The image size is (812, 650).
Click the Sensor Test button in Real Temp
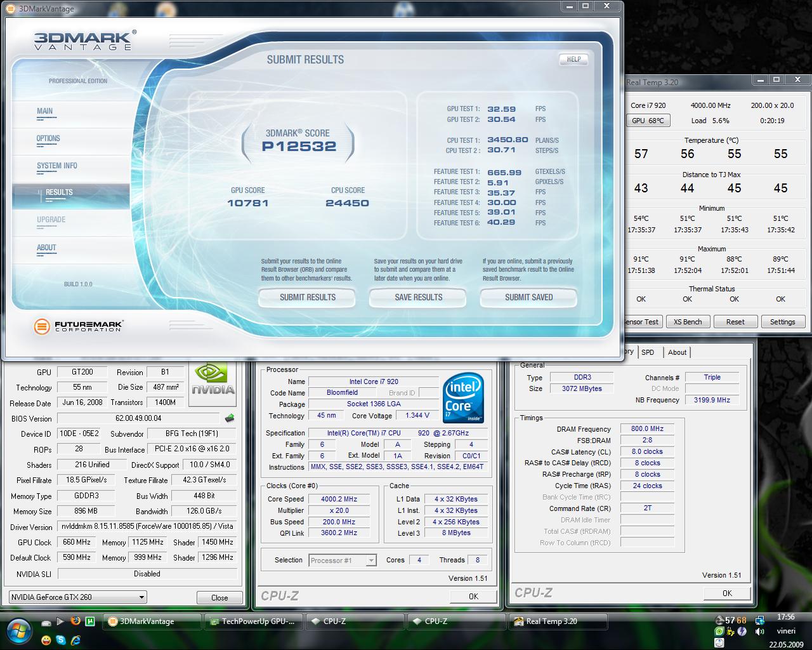click(642, 322)
